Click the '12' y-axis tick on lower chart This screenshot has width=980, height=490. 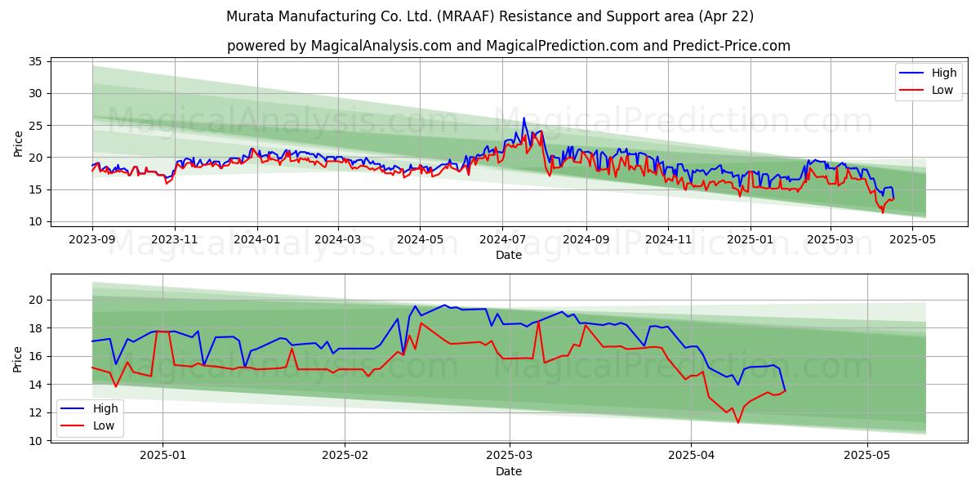point(36,412)
